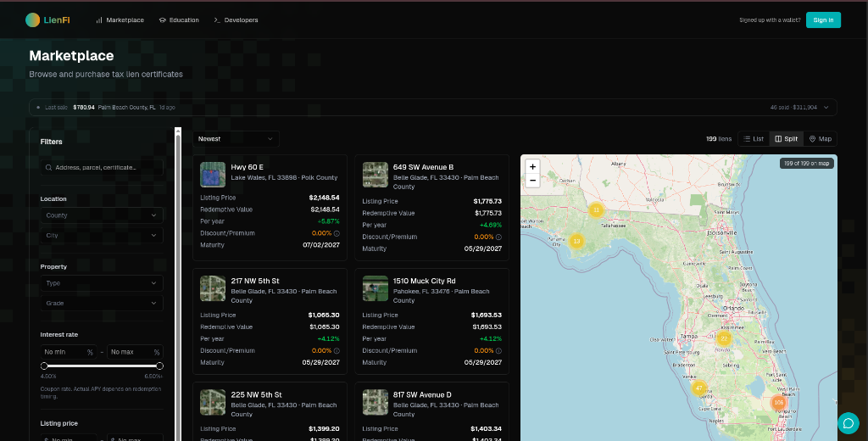The image size is (868, 441).
Task: Open 1510 Muck City Rd property thumbnail
Action: pyautogui.click(x=375, y=288)
